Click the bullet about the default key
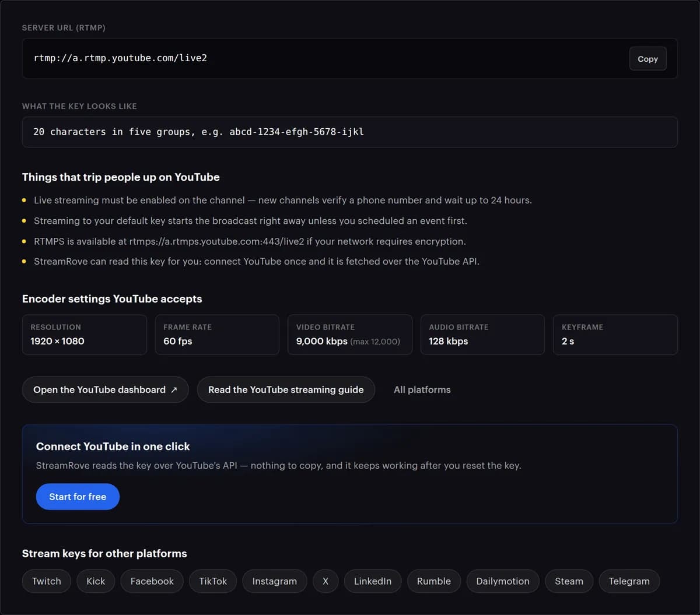This screenshot has height=615, width=700. tap(250, 221)
